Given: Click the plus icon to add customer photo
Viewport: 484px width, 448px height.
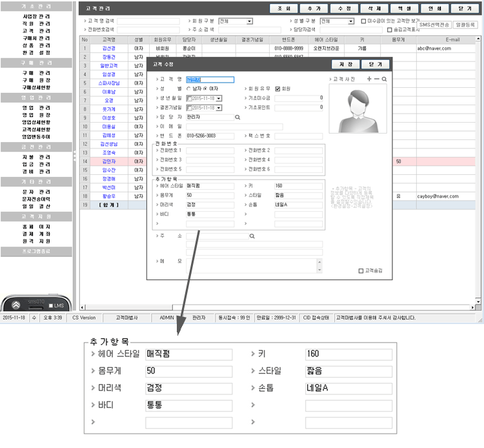Looking at the screenshot, I should [369, 79].
